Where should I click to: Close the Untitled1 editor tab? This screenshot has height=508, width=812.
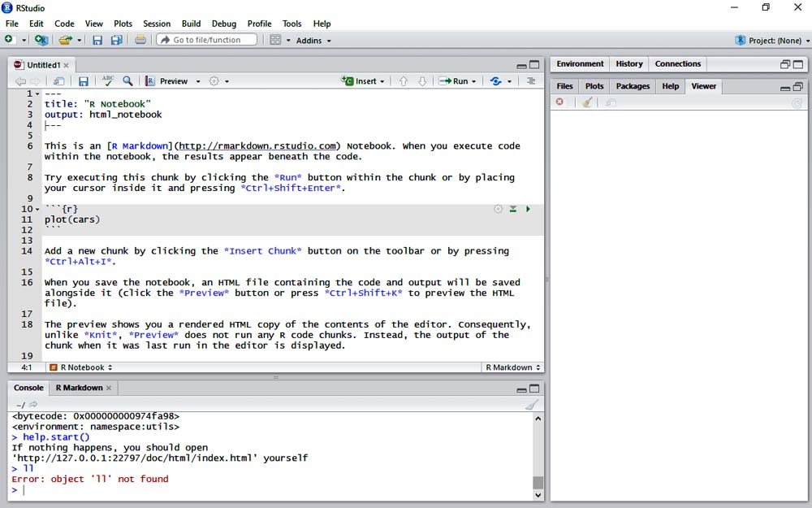[67, 65]
